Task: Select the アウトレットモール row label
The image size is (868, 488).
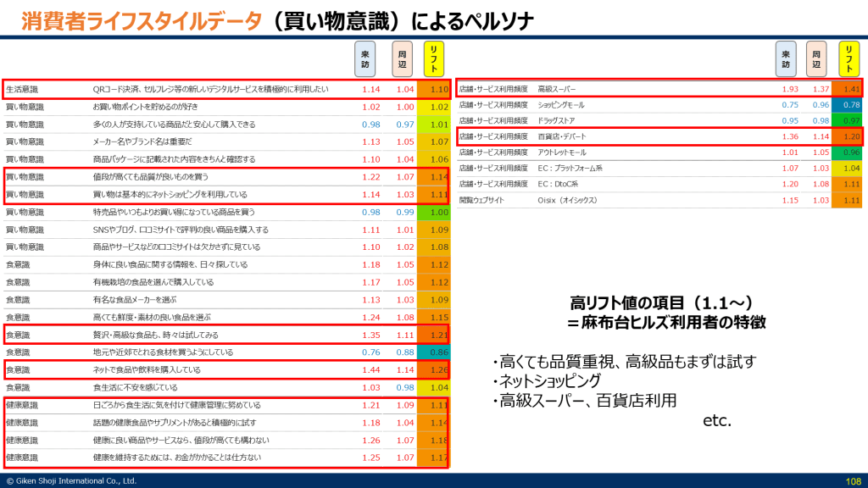Action: tap(562, 152)
